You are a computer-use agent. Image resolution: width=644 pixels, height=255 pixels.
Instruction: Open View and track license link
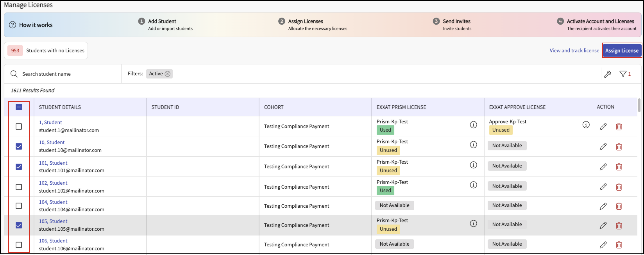coord(574,51)
